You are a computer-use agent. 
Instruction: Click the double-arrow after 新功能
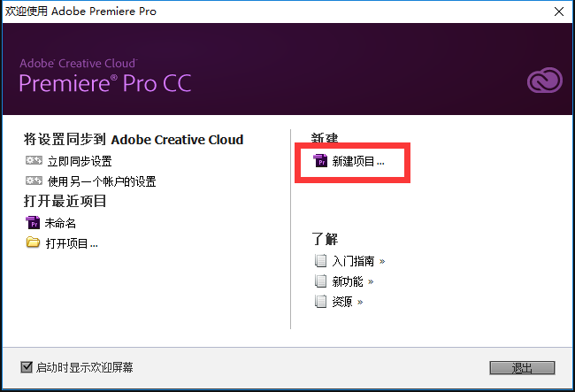click(371, 281)
